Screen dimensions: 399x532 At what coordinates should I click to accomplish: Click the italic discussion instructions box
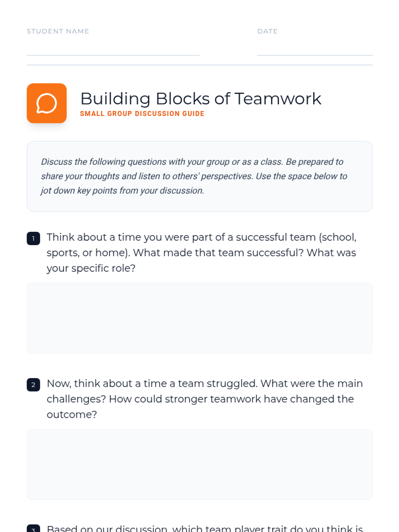coord(199,176)
